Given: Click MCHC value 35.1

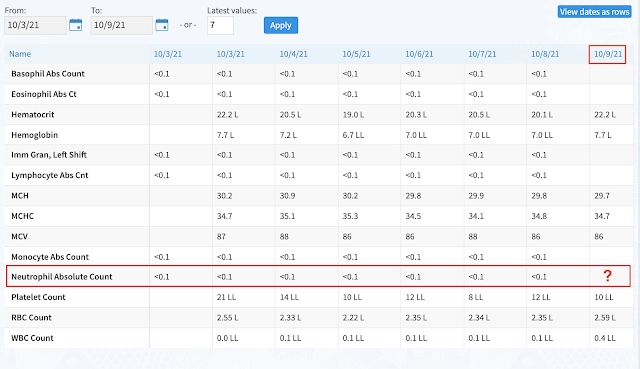Looking at the screenshot, I should [287, 216].
